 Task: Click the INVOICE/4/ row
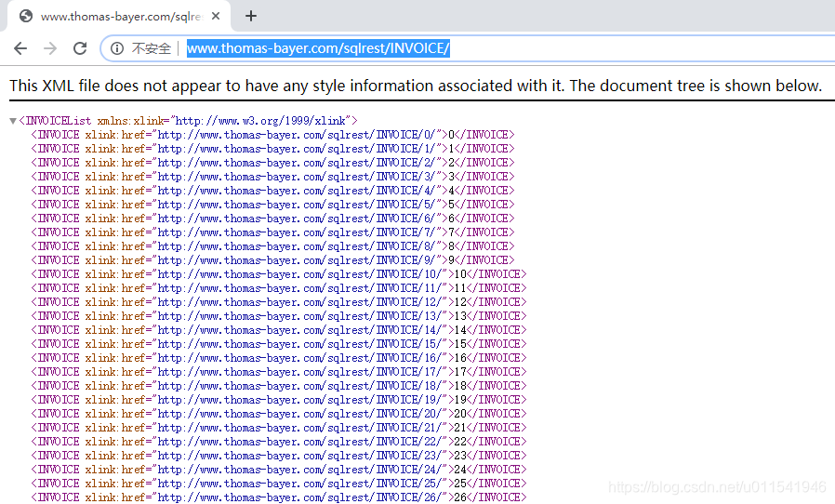point(272,191)
